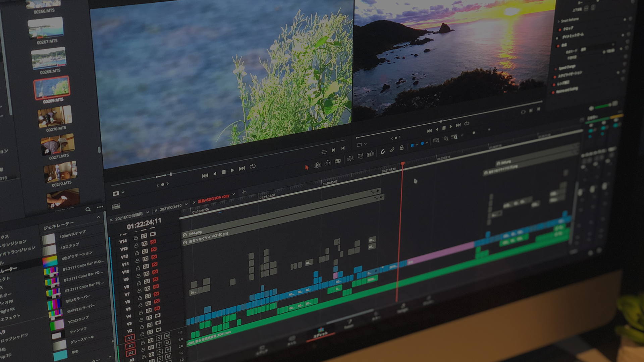Jump to first frame in source viewer

pyautogui.click(x=205, y=176)
